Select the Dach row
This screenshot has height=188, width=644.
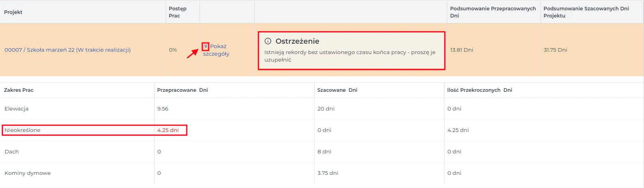pyautogui.click(x=322, y=151)
